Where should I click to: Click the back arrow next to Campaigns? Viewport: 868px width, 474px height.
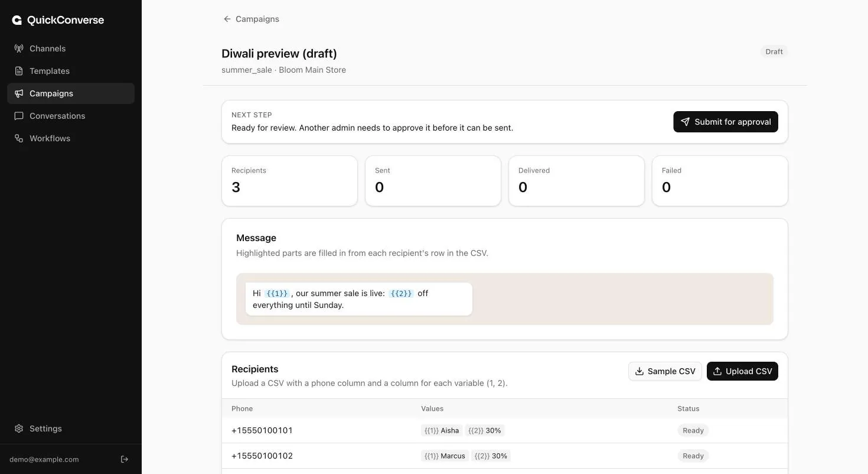click(x=227, y=19)
